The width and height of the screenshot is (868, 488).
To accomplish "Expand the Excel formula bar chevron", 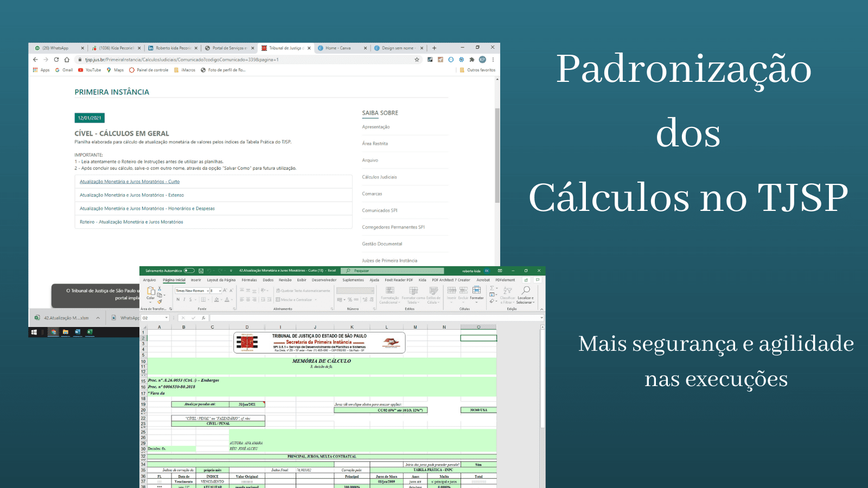I will [x=541, y=318].
